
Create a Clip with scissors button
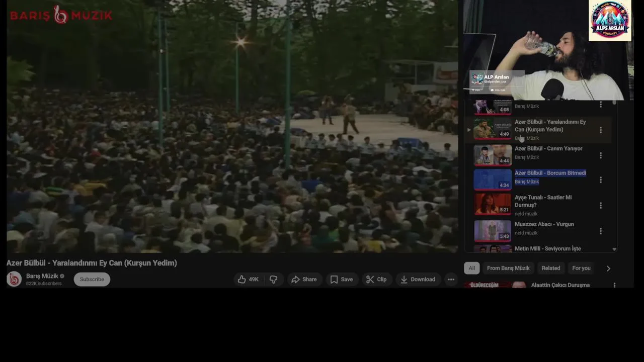376,280
